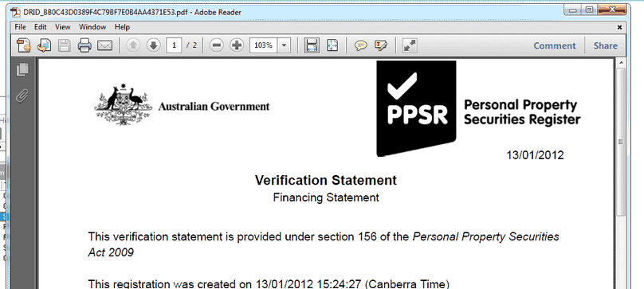
Task: Open the Window menu
Action: pyautogui.click(x=92, y=27)
